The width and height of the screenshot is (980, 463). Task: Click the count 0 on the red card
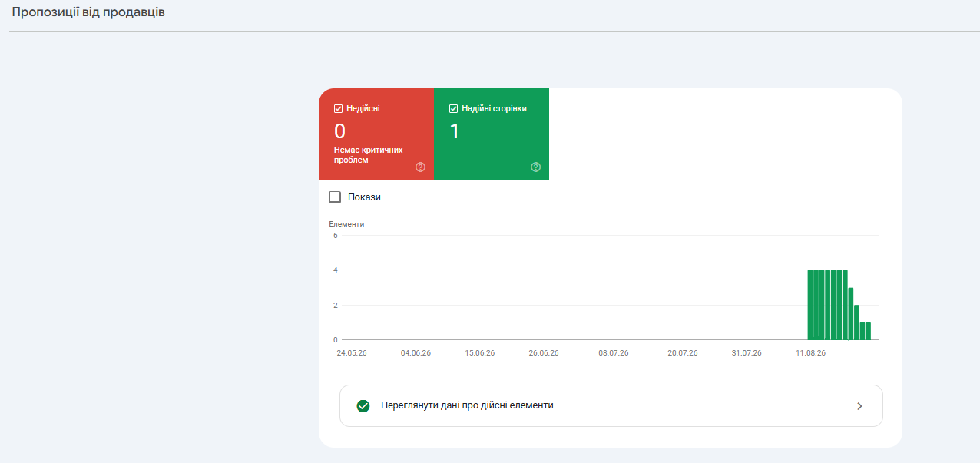tap(339, 131)
